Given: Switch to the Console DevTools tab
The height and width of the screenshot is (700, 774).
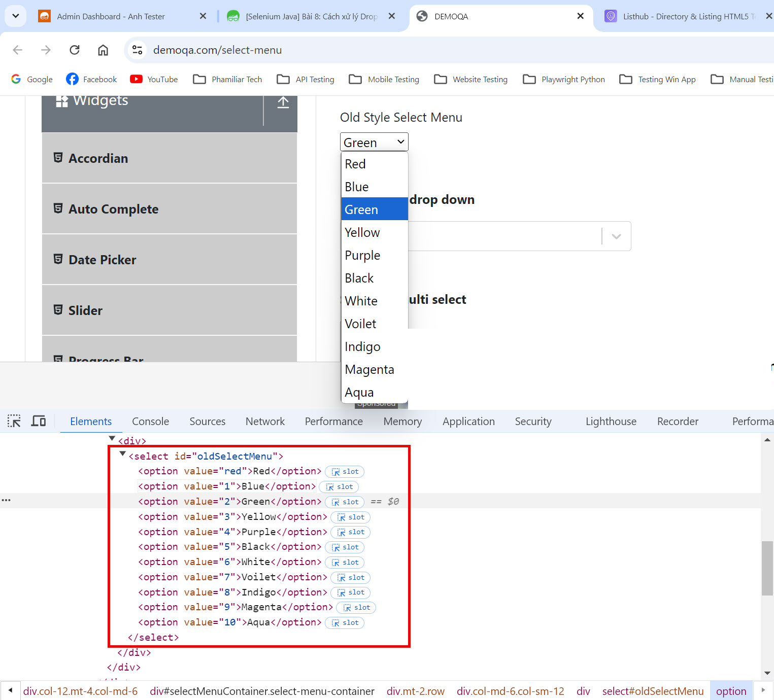Looking at the screenshot, I should 150,422.
